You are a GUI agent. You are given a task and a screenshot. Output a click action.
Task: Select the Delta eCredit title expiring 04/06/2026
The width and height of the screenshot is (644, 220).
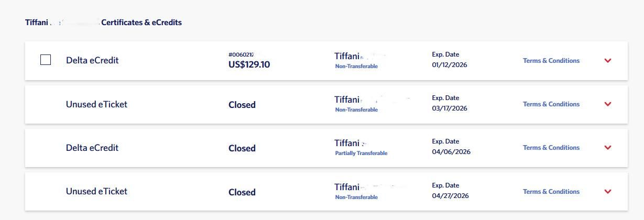tap(92, 148)
